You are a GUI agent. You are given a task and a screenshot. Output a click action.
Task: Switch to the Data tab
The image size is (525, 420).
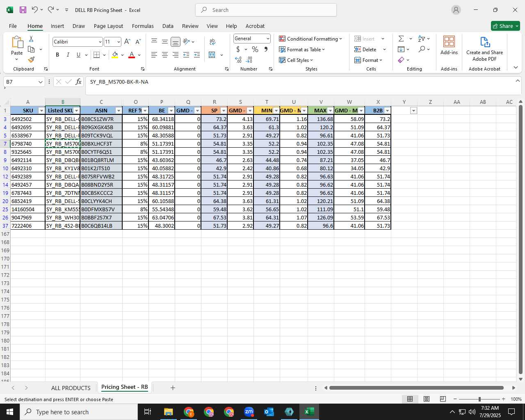[168, 26]
